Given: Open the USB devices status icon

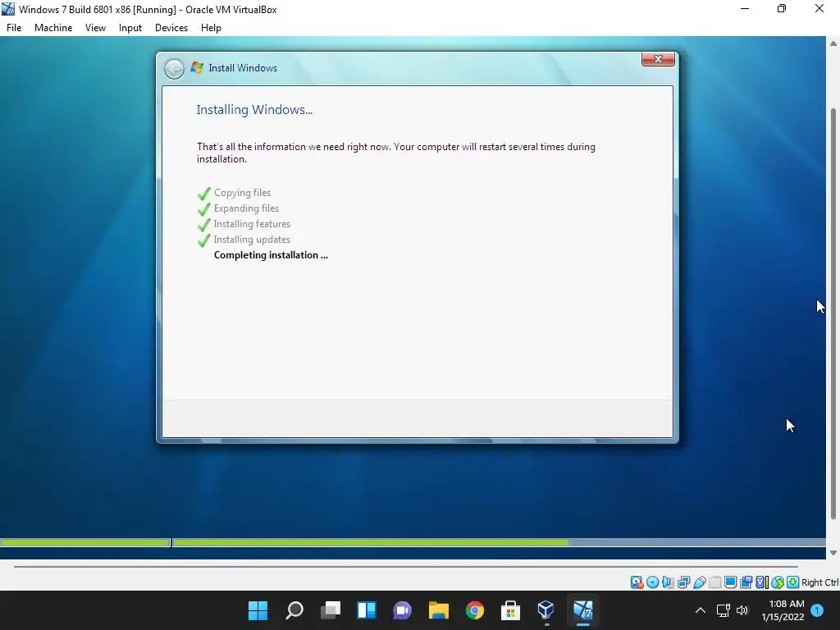Looking at the screenshot, I should (x=699, y=582).
